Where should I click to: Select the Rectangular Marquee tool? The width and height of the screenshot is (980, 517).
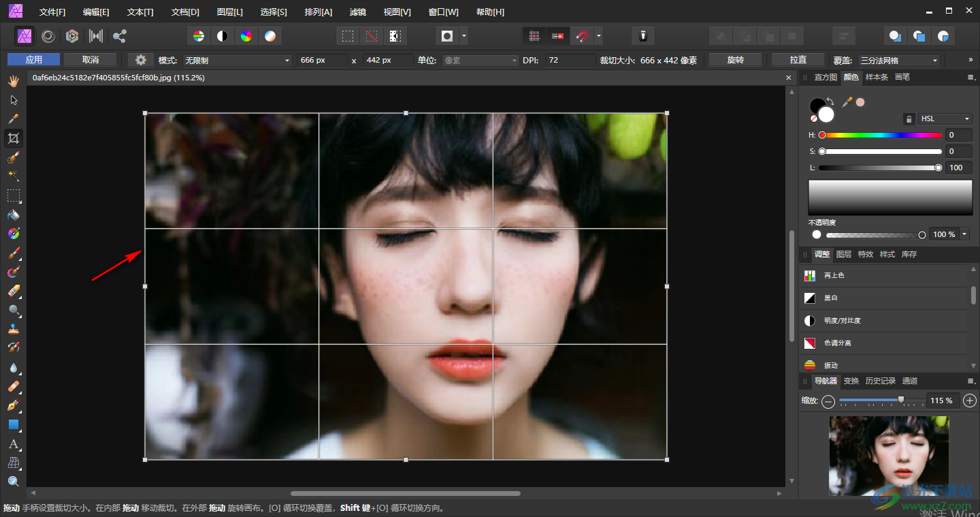coord(13,195)
